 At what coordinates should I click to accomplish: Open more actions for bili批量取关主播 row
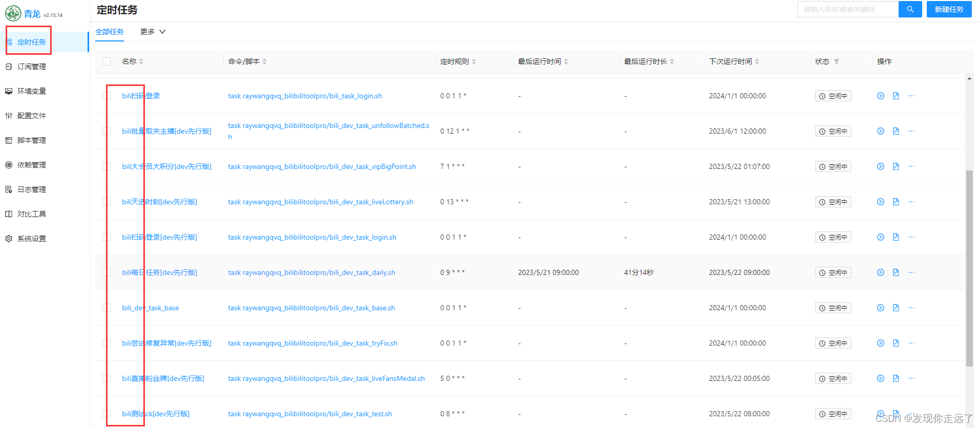[911, 131]
